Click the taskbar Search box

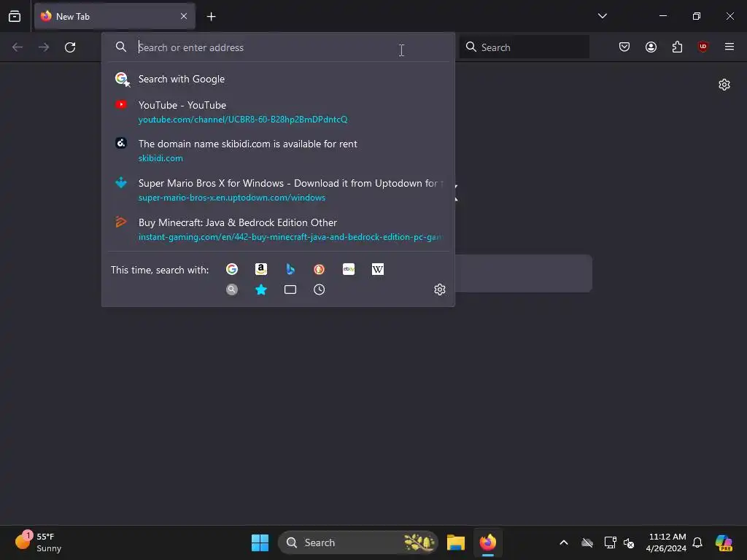click(x=357, y=542)
